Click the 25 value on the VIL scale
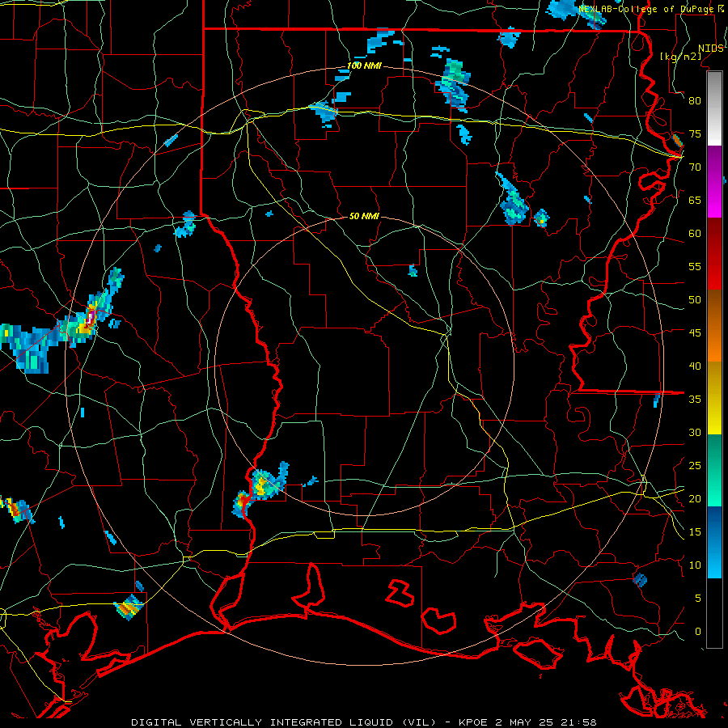Screen dimensions: 728x728 click(x=695, y=466)
